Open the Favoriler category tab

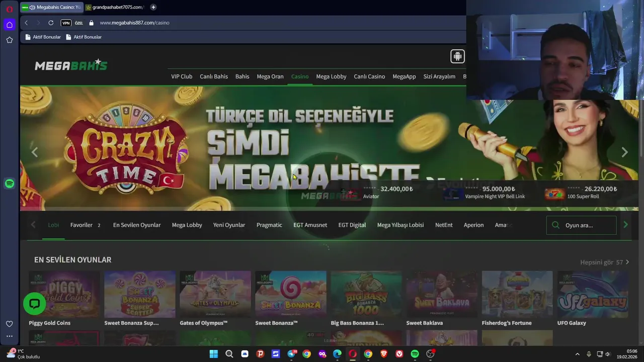pyautogui.click(x=86, y=225)
